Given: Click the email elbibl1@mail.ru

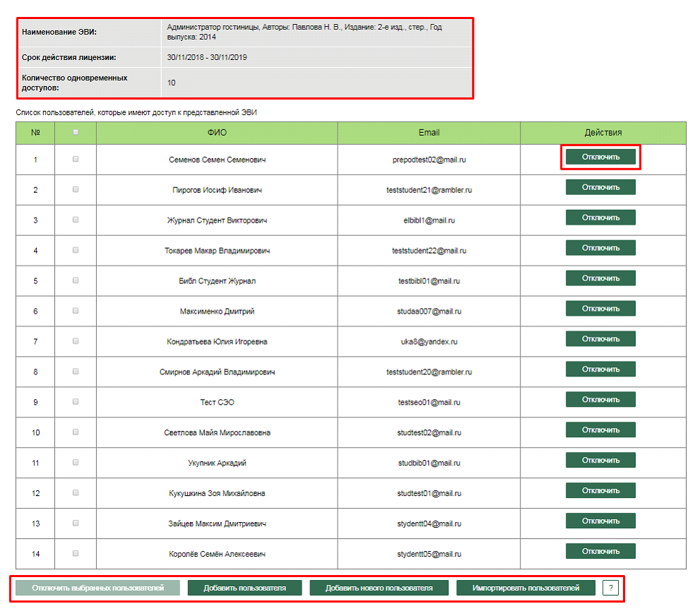Looking at the screenshot, I should coord(429,220).
